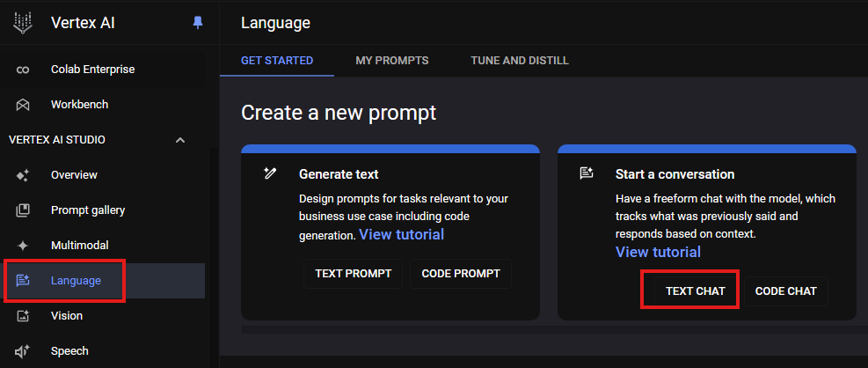Open Colab Enterprise from the sidebar
Screen dimensions: 868x368
[102, 70]
